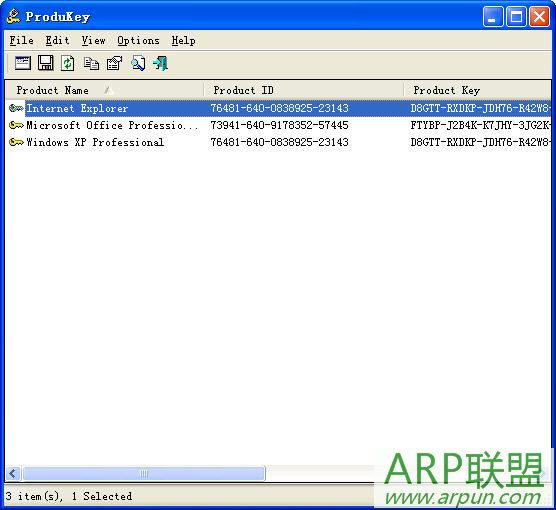This screenshot has height=510, width=556.
Task: Click the Find magnifier toolbar icon
Action: [138, 63]
